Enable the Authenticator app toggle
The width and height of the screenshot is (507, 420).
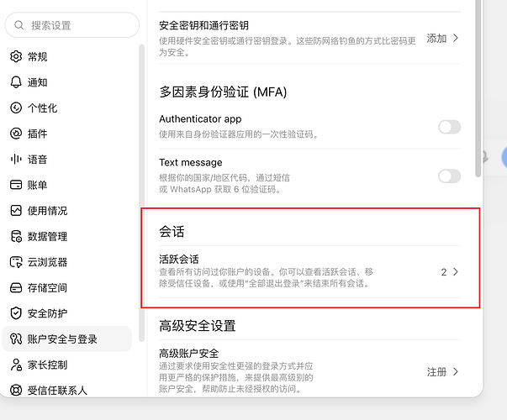pos(450,127)
